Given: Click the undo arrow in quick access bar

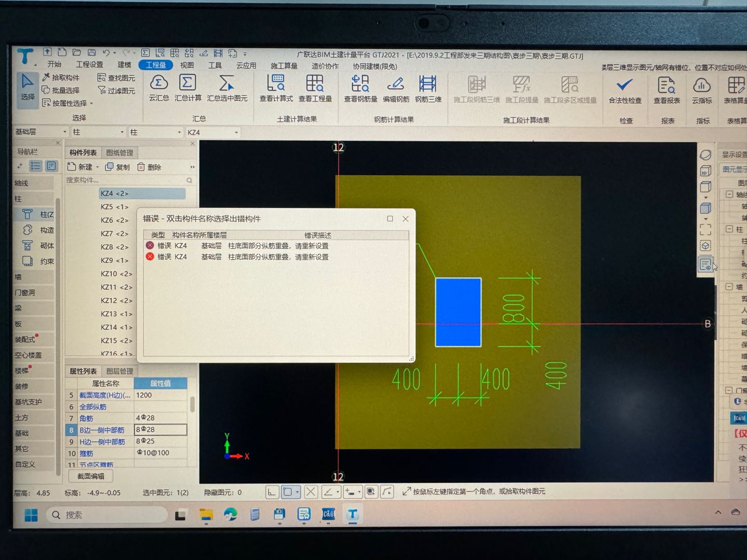Looking at the screenshot, I should 106,52.
